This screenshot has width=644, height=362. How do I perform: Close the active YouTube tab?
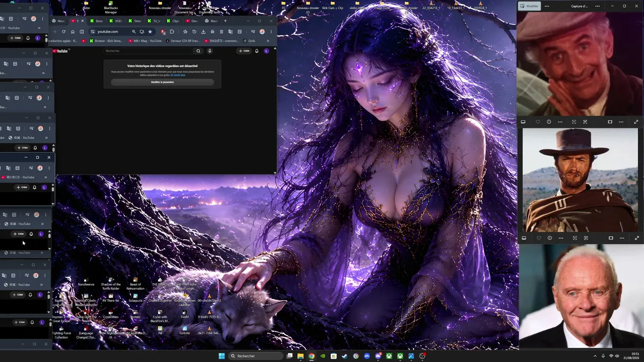pos(83,21)
